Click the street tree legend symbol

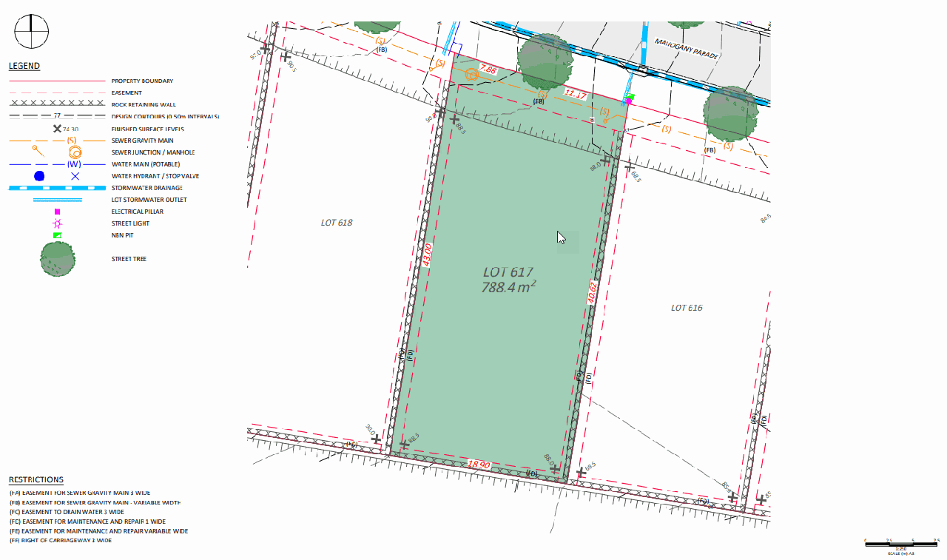(57, 259)
